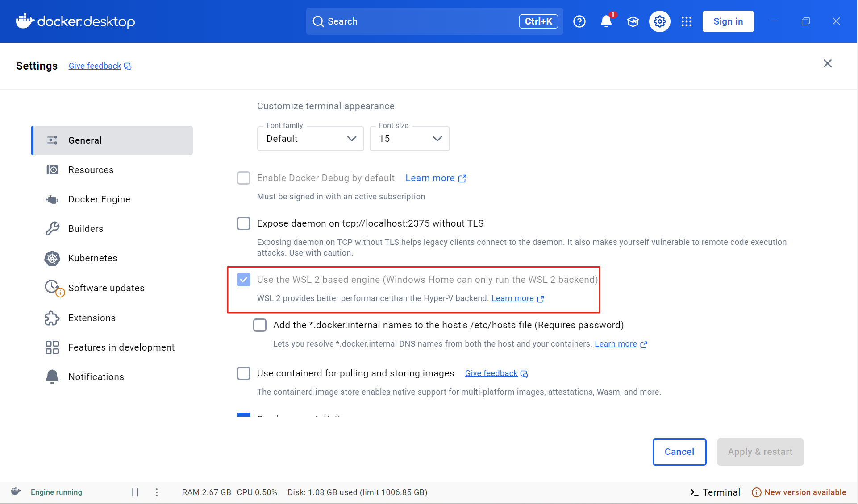Go to the Resources settings section
Screen dimensions: 858x504
coord(91,170)
